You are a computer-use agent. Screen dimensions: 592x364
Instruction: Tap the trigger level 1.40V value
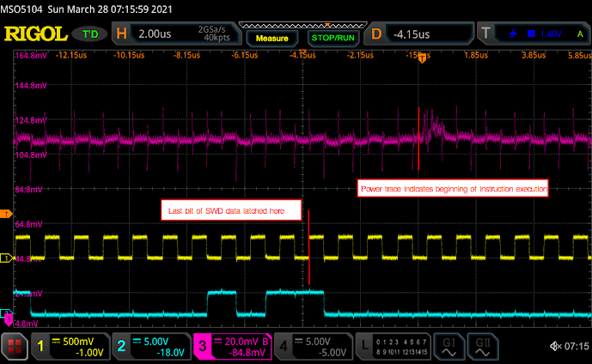tap(551, 34)
